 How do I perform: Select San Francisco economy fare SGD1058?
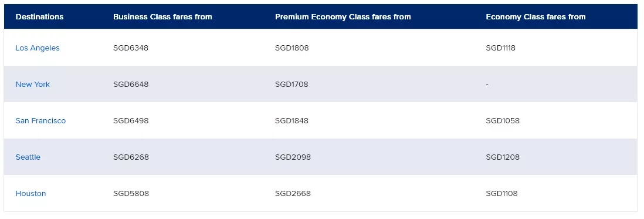pyautogui.click(x=503, y=121)
